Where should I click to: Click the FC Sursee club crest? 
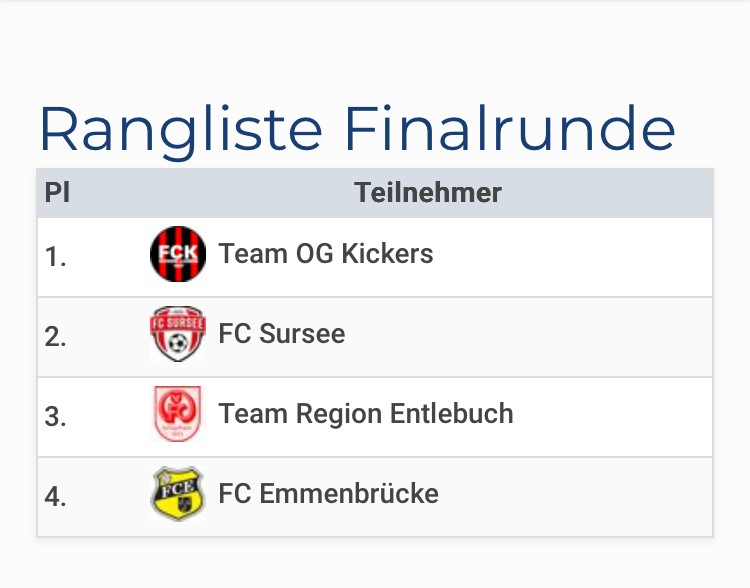[x=178, y=334]
